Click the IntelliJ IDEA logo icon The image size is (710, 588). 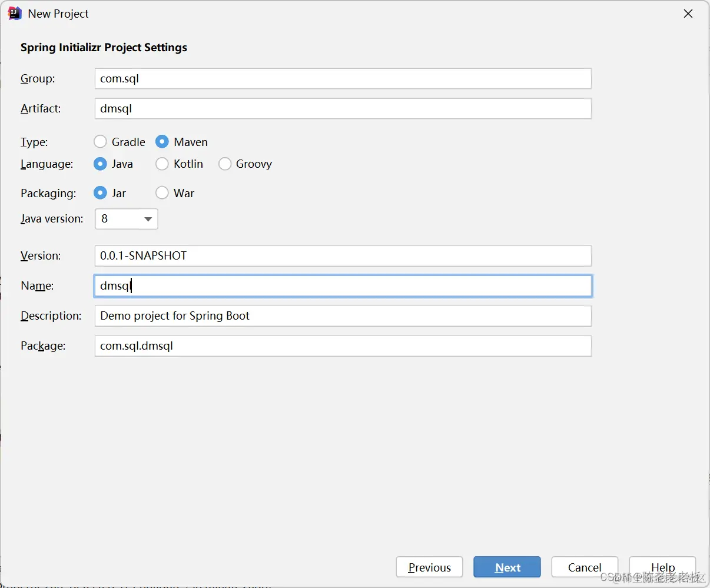[15, 14]
